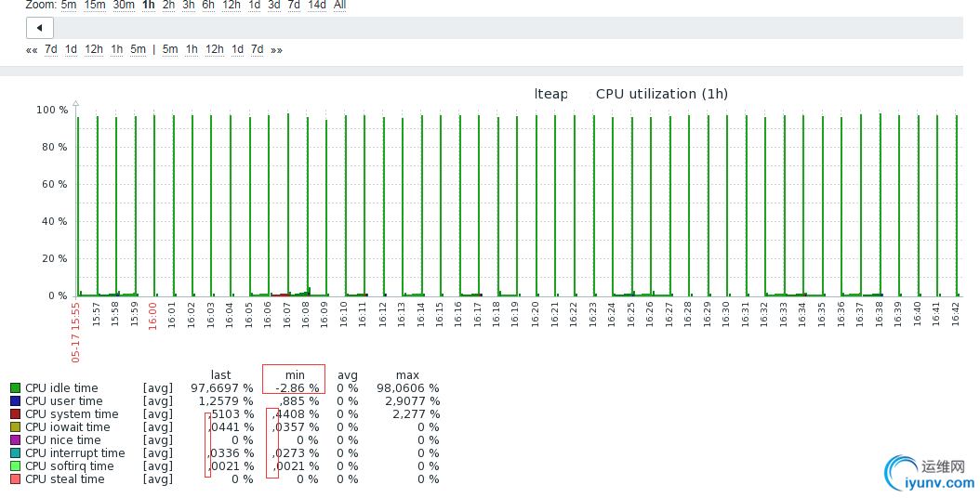
Task: Set zoom to 2h
Action: pyautogui.click(x=168, y=5)
